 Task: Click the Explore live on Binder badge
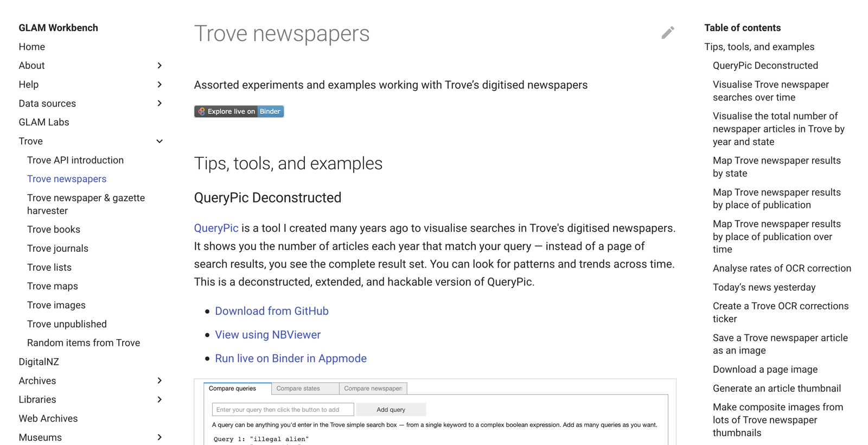[x=239, y=111]
